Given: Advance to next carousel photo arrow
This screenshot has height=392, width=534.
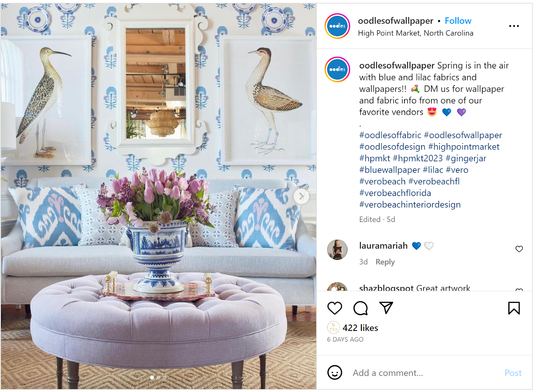Looking at the screenshot, I should [301, 196].
